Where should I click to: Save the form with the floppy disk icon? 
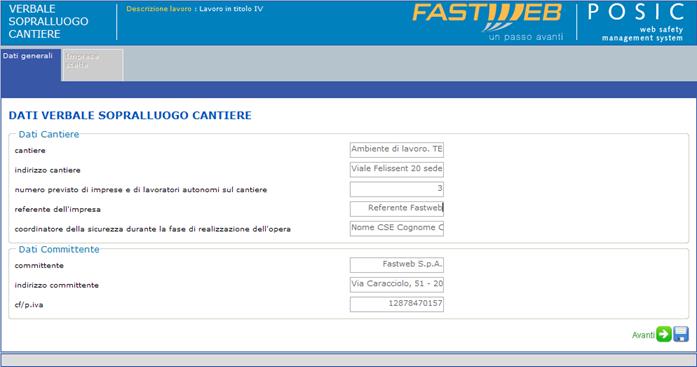tap(681, 334)
